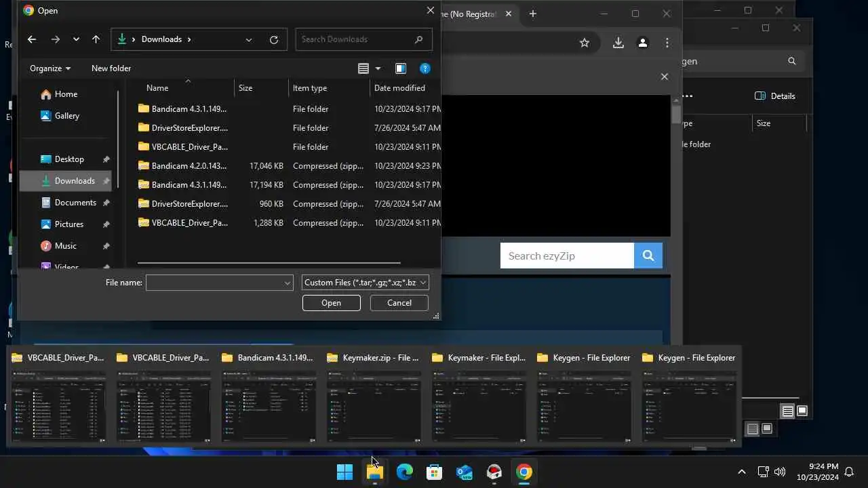Click File Explorer search magnifier icon

[791, 61]
